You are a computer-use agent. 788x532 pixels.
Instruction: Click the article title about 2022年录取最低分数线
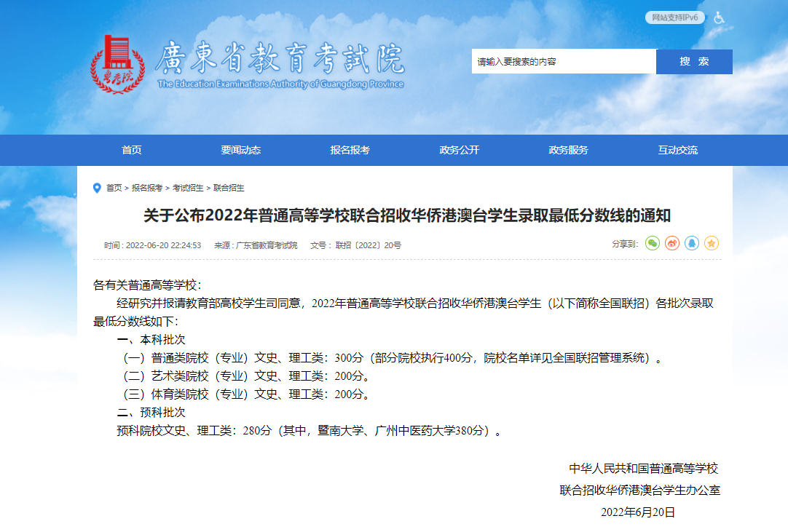tap(407, 215)
